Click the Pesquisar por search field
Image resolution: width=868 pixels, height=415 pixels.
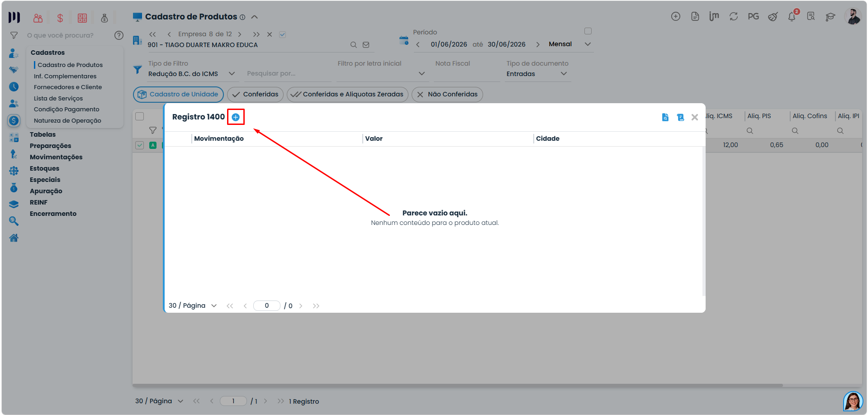[288, 74]
